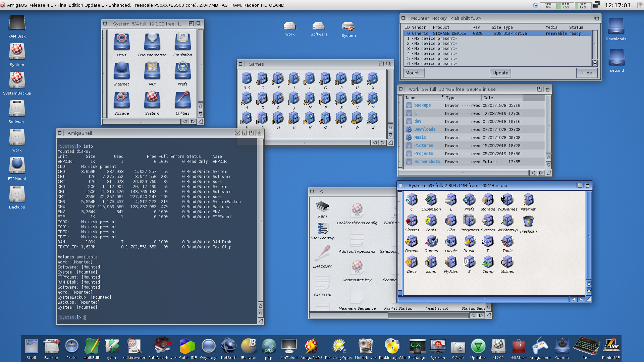Image resolution: width=644 pixels, height=362 pixels.
Task: Toggle the iconify gadget on AmigaShell window
Action: (237, 133)
